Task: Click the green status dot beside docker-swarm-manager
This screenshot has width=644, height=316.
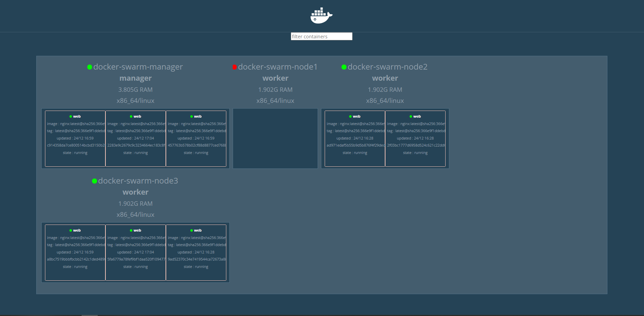Action: pyautogui.click(x=89, y=67)
